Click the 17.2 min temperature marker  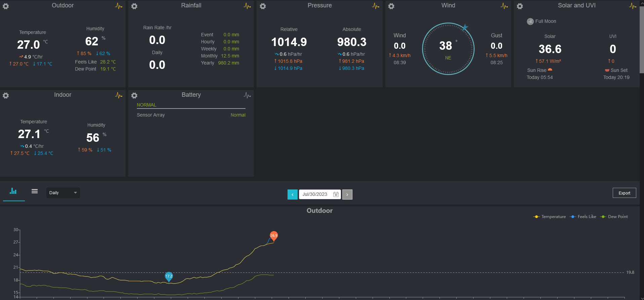(x=169, y=276)
